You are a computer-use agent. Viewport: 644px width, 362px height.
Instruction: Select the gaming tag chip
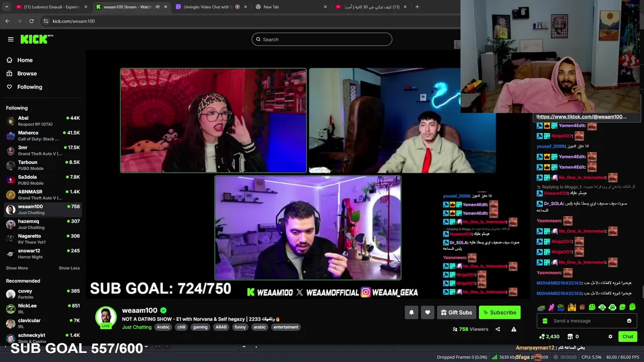pyautogui.click(x=200, y=327)
